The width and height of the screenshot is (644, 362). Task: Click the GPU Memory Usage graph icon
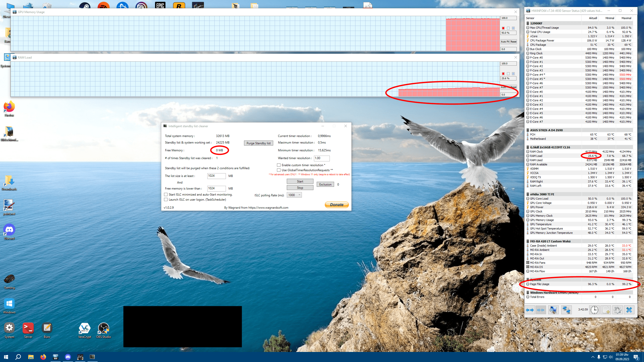coord(14,12)
